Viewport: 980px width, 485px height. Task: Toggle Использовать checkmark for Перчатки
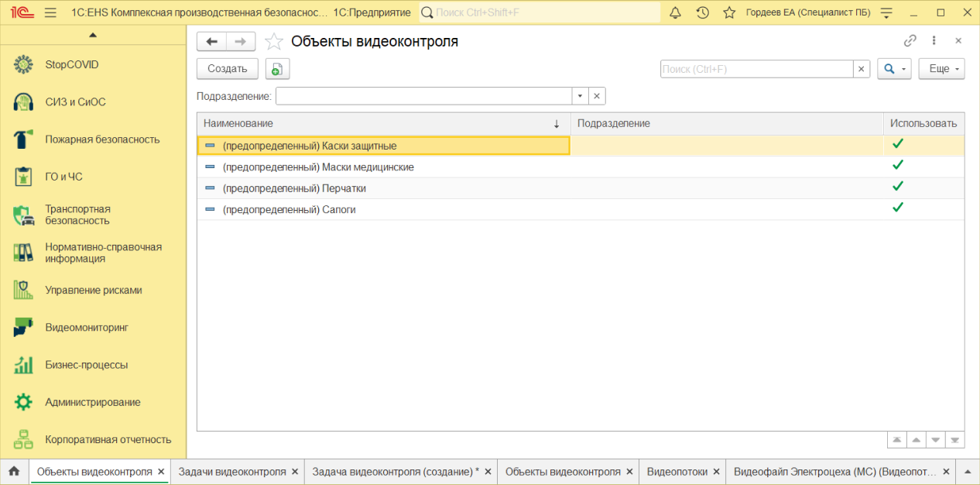coord(898,187)
